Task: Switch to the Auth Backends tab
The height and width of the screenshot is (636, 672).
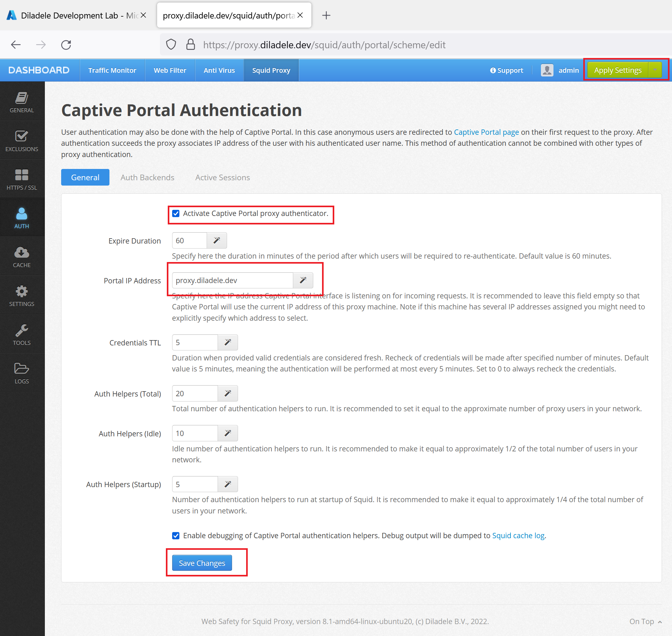Action: pyautogui.click(x=147, y=177)
